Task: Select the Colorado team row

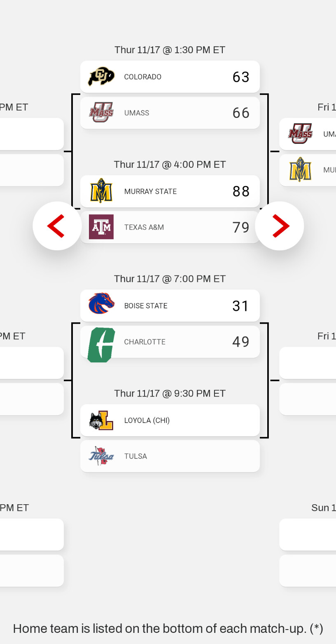Action: [x=170, y=77]
